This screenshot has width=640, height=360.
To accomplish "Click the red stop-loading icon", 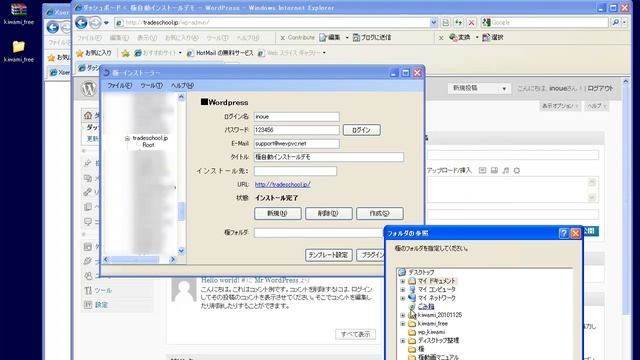I will click(471, 23).
